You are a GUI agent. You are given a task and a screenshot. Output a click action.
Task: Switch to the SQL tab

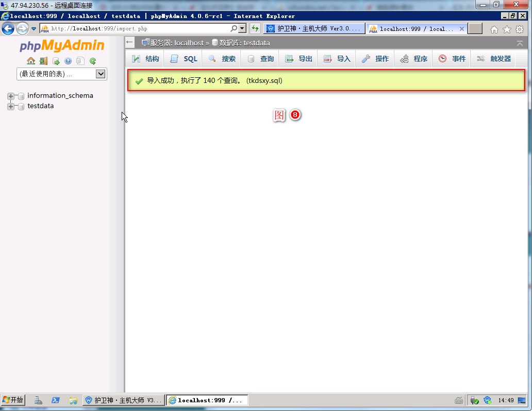click(x=184, y=59)
